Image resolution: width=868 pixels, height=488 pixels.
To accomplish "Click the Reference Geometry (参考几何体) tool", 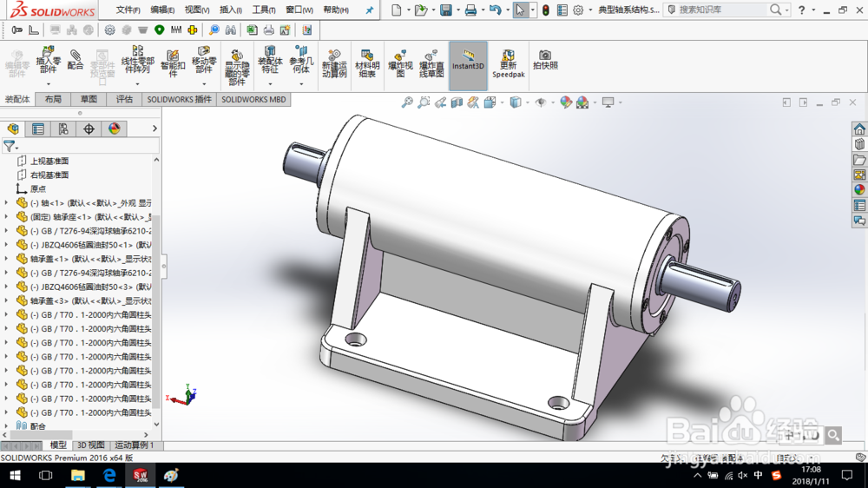I will point(300,60).
